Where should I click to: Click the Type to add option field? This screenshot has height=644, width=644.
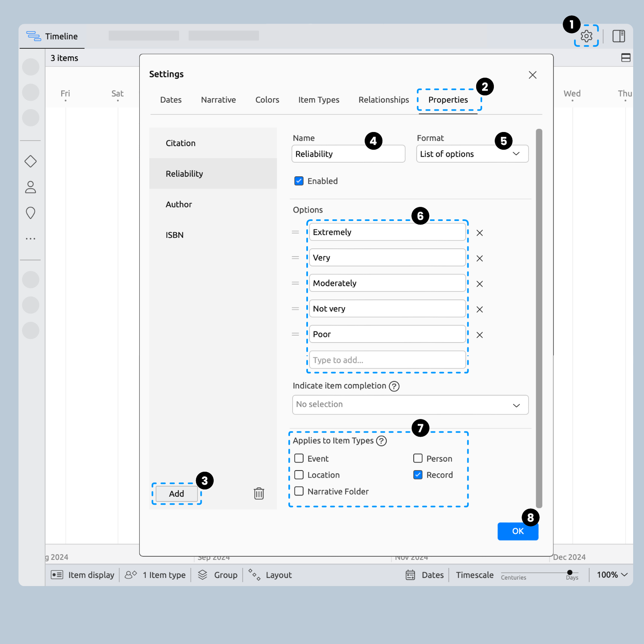388,360
